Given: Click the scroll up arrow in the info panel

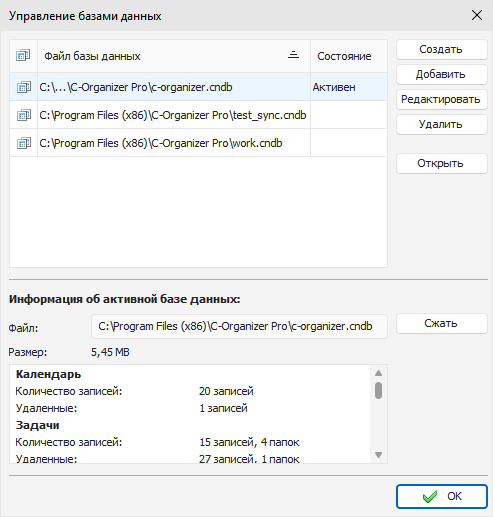Looking at the screenshot, I should 378,373.
